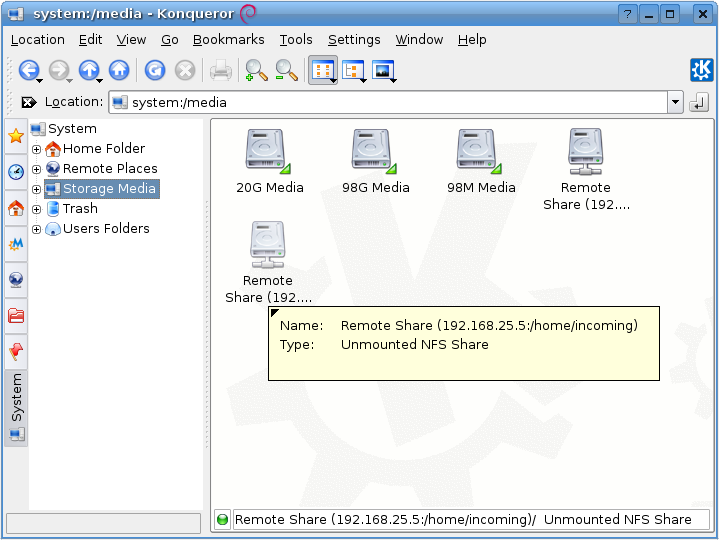Click the Go button next to location bar
This screenshot has height=540, width=719.
pos(698,102)
